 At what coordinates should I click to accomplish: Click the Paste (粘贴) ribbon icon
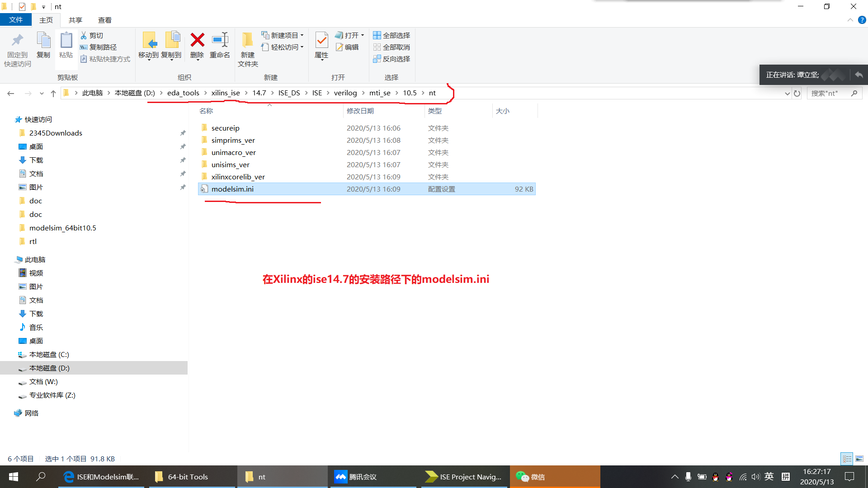(x=66, y=45)
